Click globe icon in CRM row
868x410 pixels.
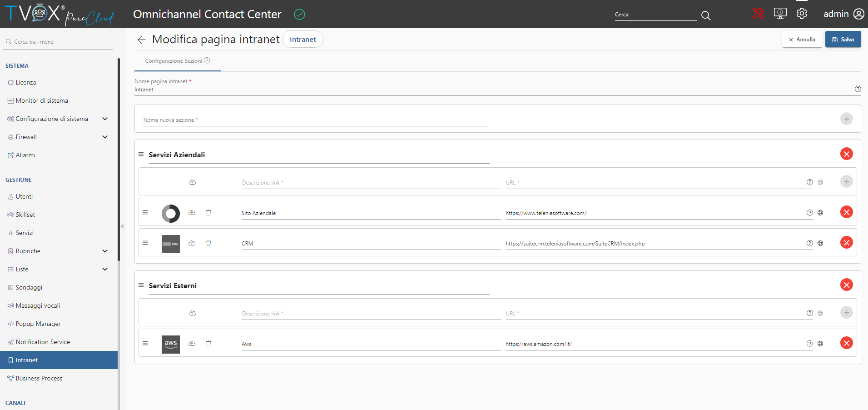coord(820,243)
